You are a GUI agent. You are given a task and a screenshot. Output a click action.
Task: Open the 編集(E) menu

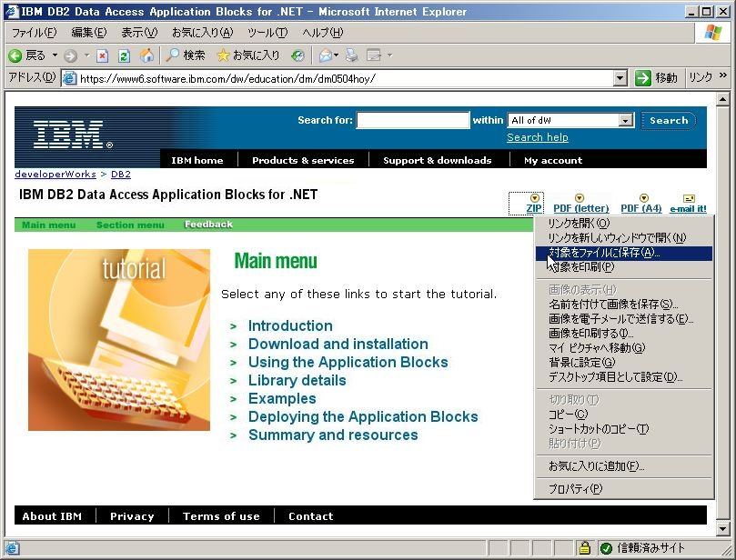(89, 33)
